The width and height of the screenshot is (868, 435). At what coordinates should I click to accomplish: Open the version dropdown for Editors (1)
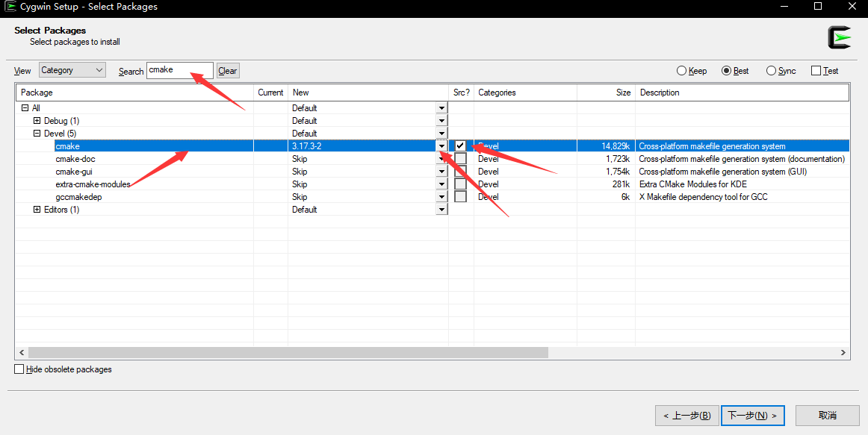coord(441,210)
